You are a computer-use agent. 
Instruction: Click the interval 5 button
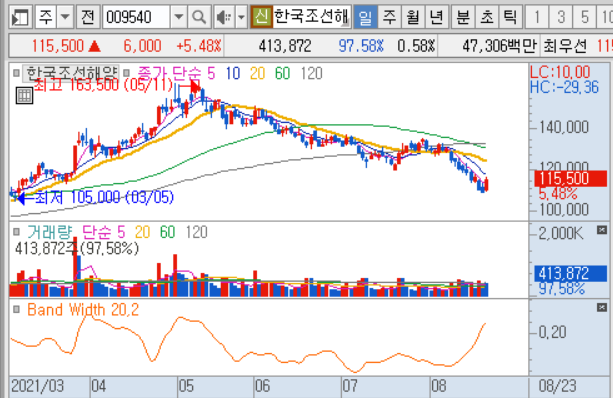tap(584, 17)
